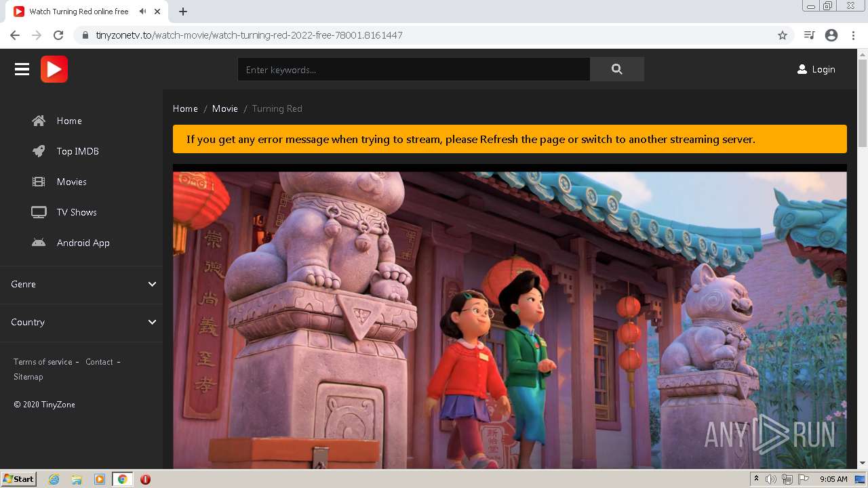The height and width of the screenshot is (488, 868).
Task: Click Movie in the breadcrumb
Action: pos(225,108)
